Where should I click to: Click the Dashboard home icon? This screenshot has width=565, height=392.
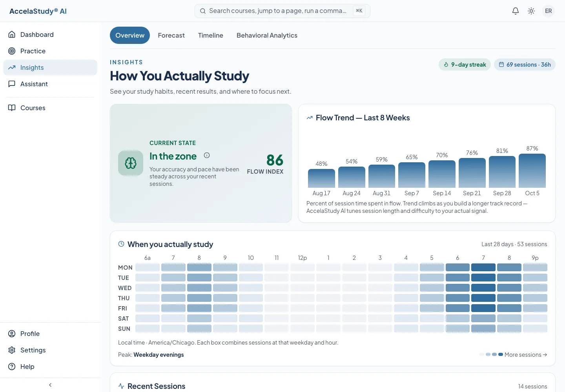(x=12, y=34)
